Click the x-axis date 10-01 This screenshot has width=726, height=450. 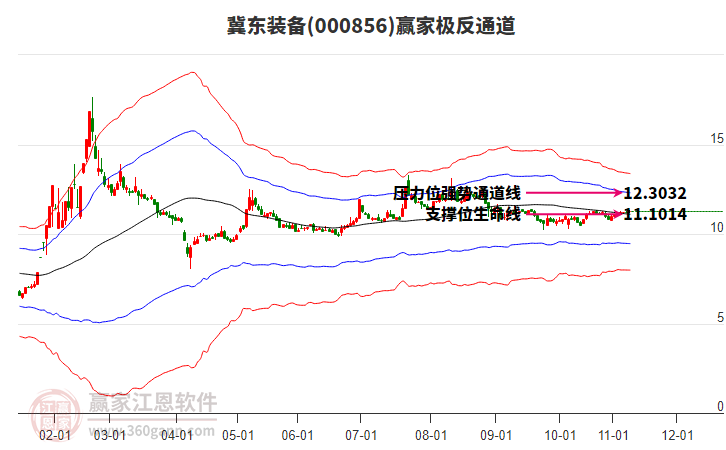pyautogui.click(x=560, y=436)
